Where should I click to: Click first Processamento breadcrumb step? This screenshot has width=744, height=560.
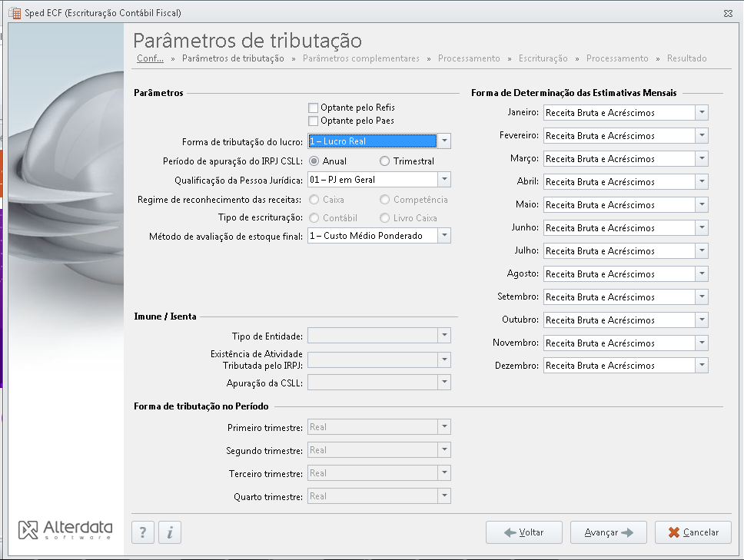469,58
